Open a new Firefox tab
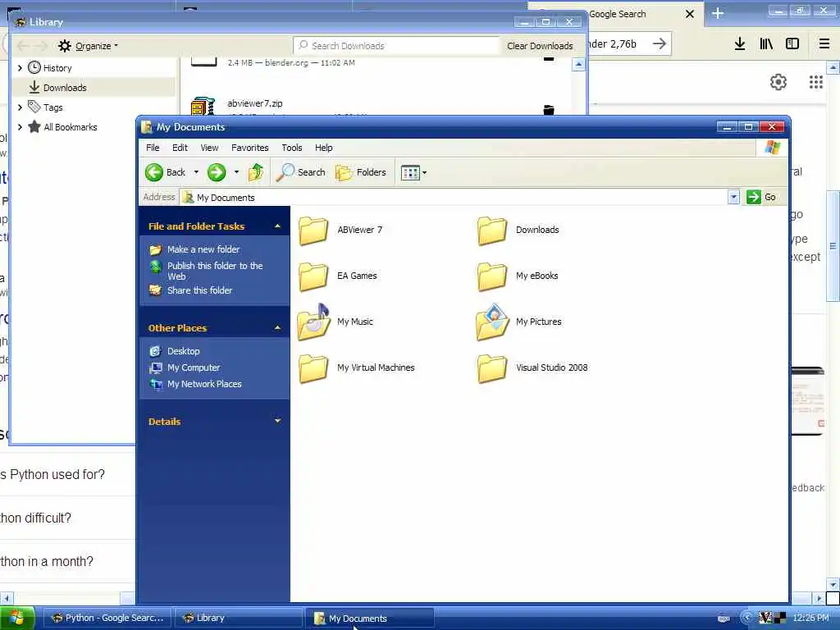Screen dimensions: 840x630 tap(718, 13)
